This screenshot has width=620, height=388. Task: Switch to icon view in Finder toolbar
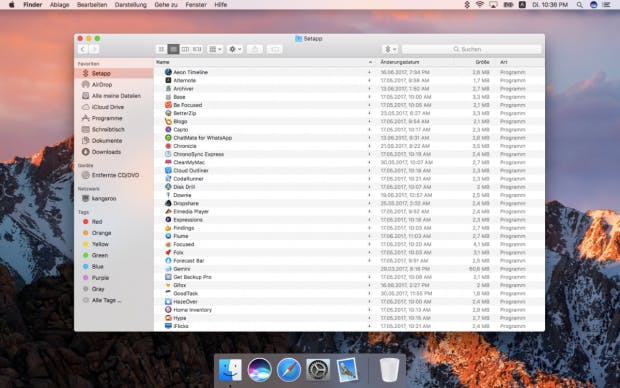point(161,49)
